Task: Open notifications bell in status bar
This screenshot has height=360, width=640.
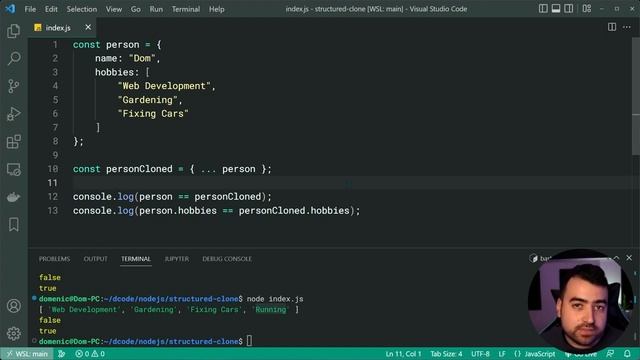Action: pyautogui.click(x=627, y=354)
